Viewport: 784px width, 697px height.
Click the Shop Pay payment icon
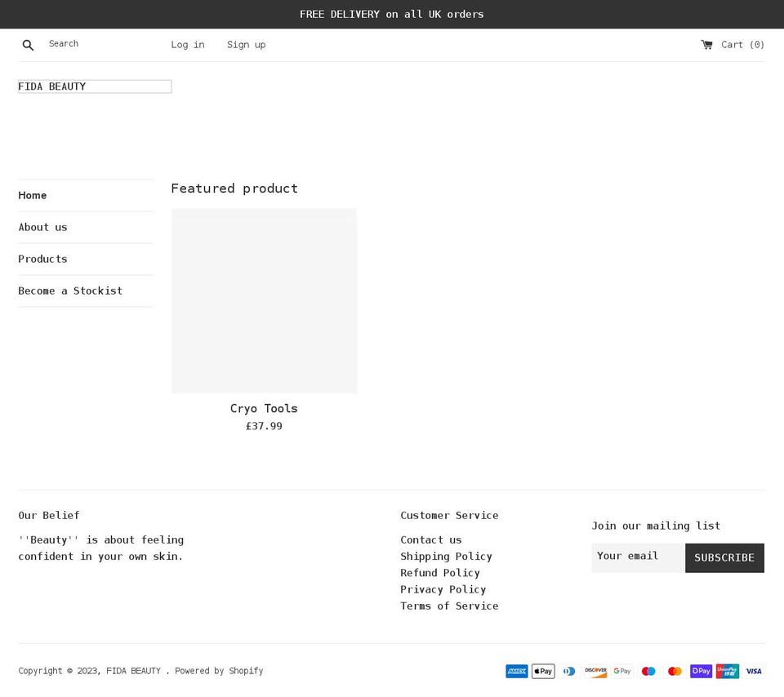point(701,671)
